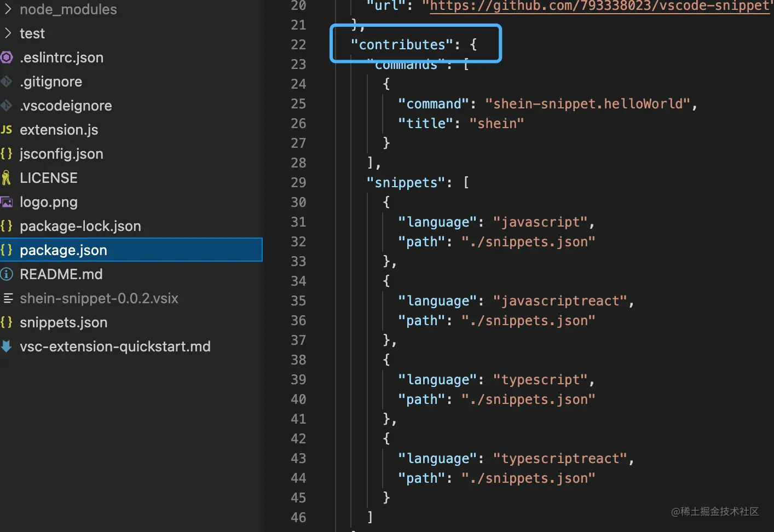
Task: Open vsc-extension-quickstart.md file
Action: [115, 346]
